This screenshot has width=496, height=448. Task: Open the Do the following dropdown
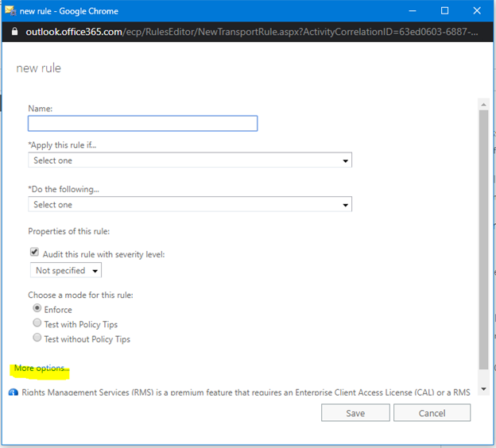click(x=190, y=205)
